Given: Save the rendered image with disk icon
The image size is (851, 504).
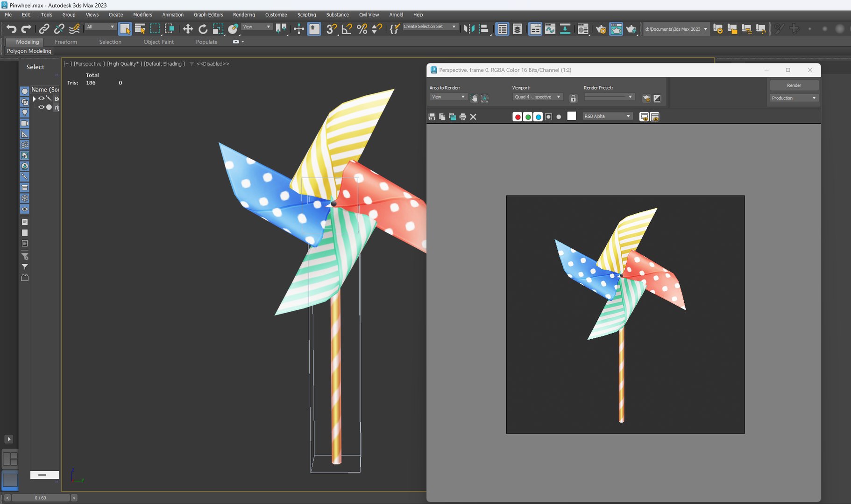Looking at the screenshot, I should (432, 117).
